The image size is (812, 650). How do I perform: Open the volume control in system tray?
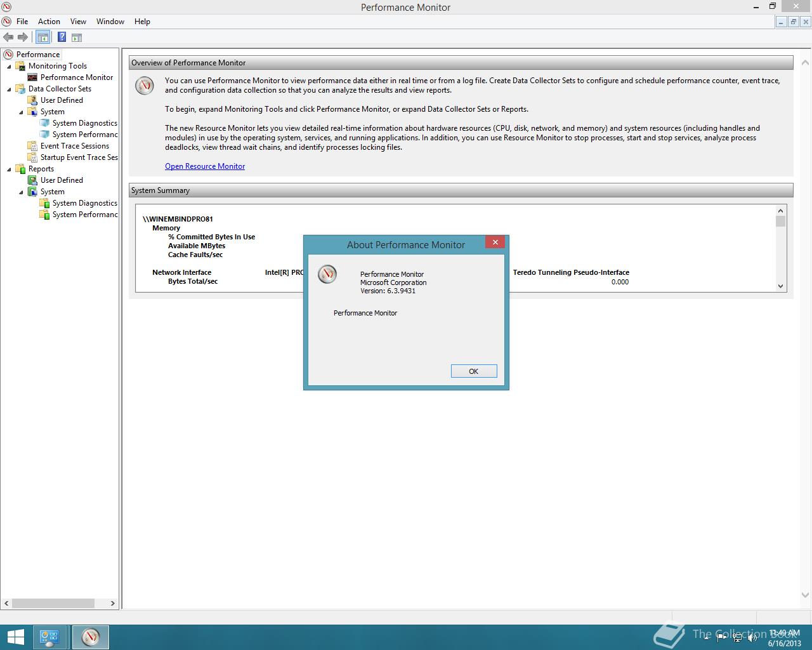pyautogui.click(x=752, y=639)
